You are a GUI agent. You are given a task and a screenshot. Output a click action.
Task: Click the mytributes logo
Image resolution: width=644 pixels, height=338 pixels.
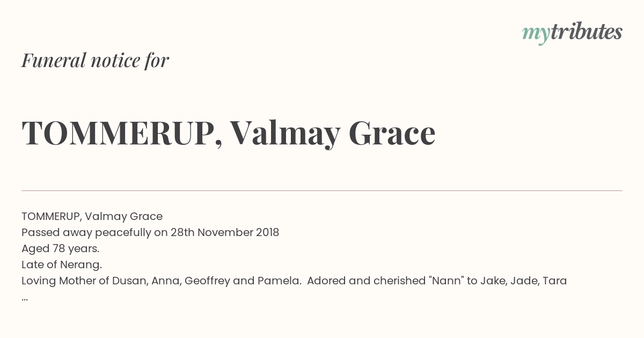[572, 33]
